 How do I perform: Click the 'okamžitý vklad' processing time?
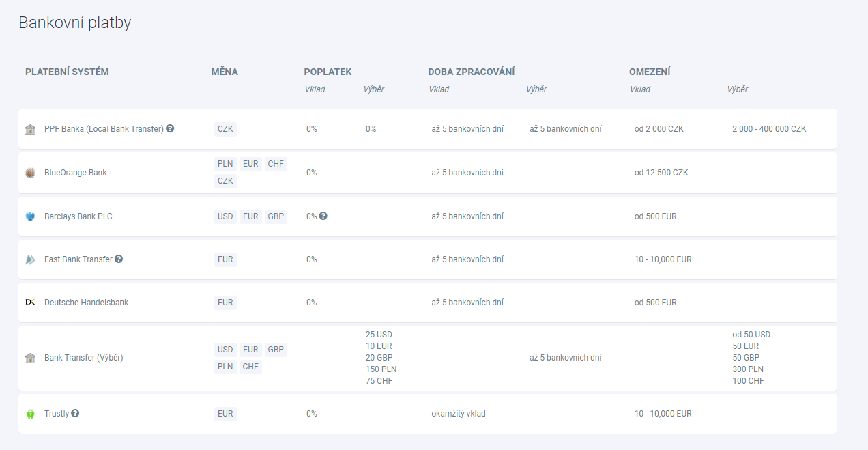[x=459, y=414]
